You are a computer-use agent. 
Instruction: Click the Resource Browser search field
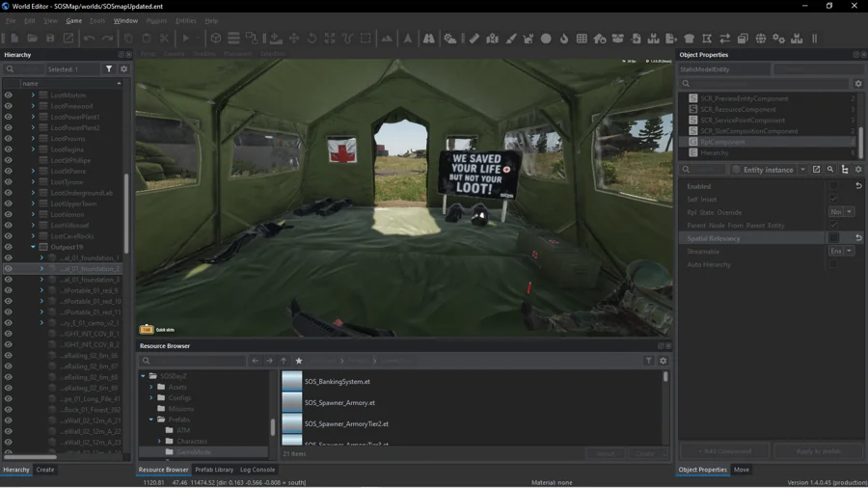(193, 361)
